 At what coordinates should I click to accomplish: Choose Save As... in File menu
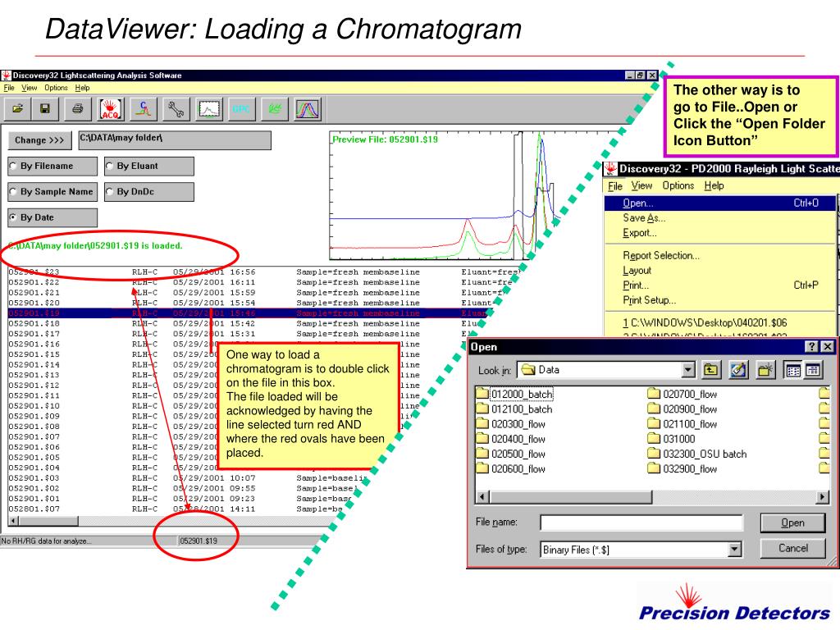[720, 218]
